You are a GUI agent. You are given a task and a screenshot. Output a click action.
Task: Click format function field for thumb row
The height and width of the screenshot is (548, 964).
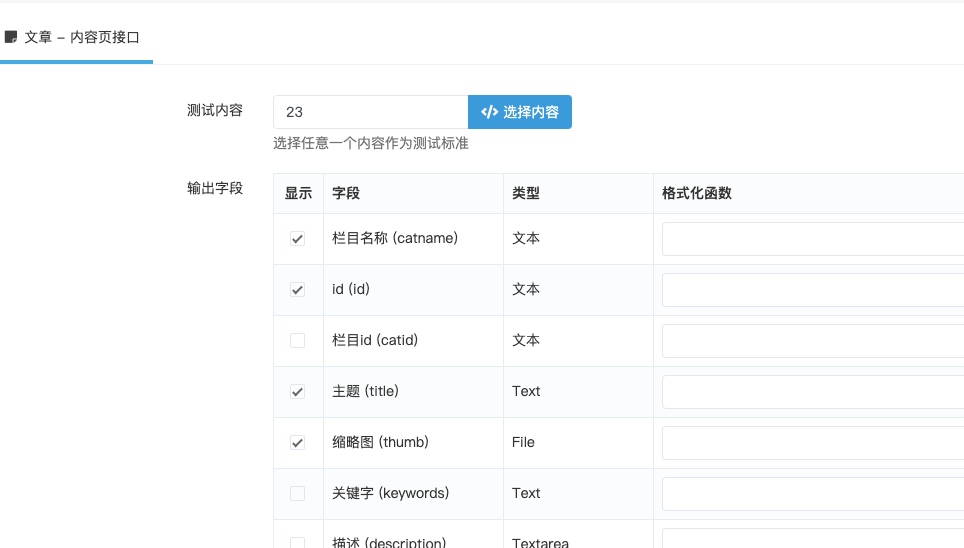pos(813,443)
